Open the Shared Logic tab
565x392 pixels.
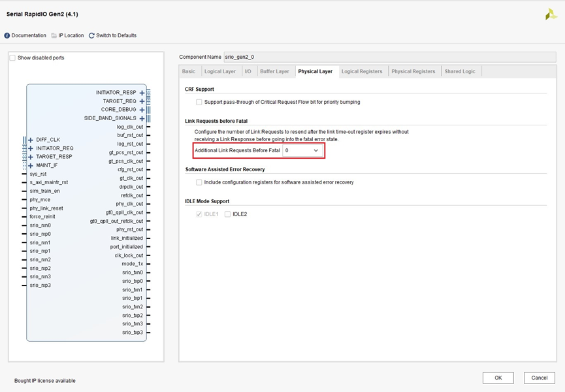point(460,72)
